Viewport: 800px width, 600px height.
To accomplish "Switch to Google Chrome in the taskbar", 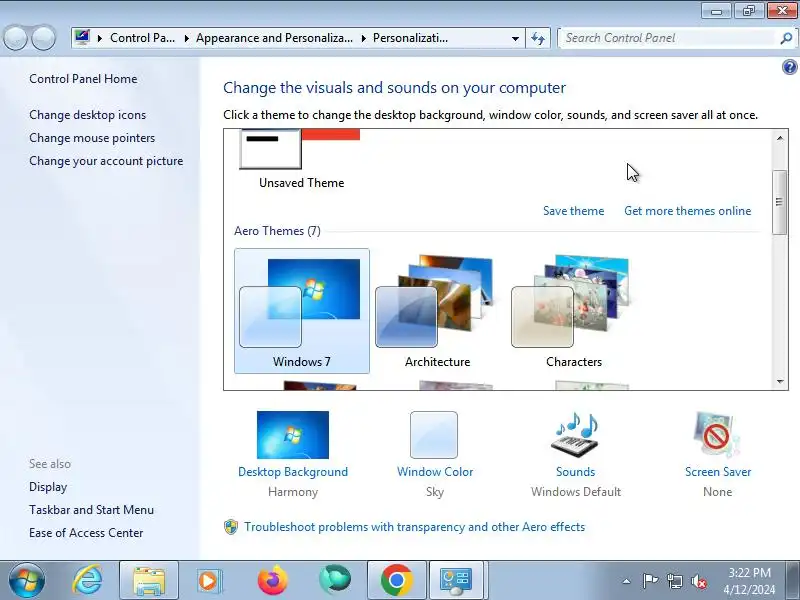I will (x=396, y=580).
